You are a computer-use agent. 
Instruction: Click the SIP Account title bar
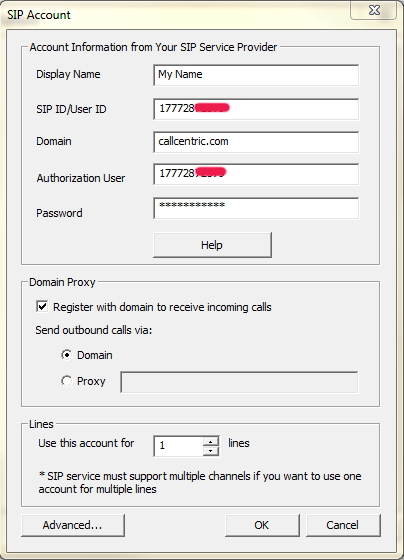pos(175,14)
